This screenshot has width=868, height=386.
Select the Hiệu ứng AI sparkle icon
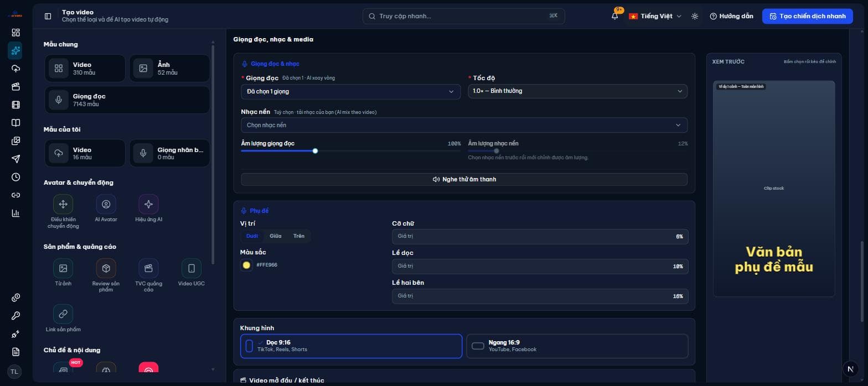(148, 204)
